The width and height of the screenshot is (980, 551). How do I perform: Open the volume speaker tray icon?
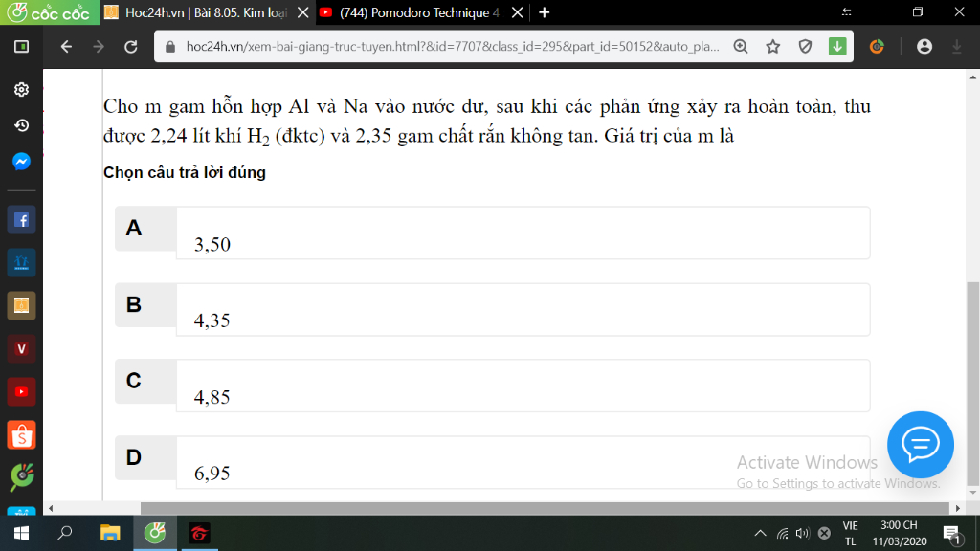click(803, 534)
